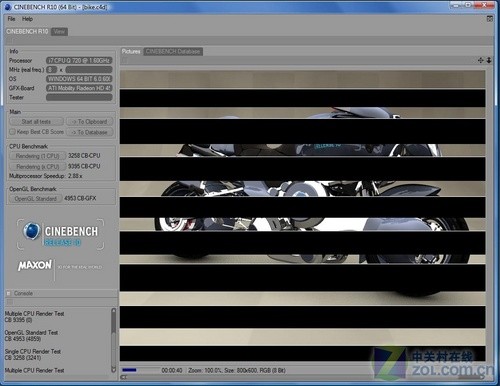
Task: Click the picture move arrows icon
Action: pos(481,60)
